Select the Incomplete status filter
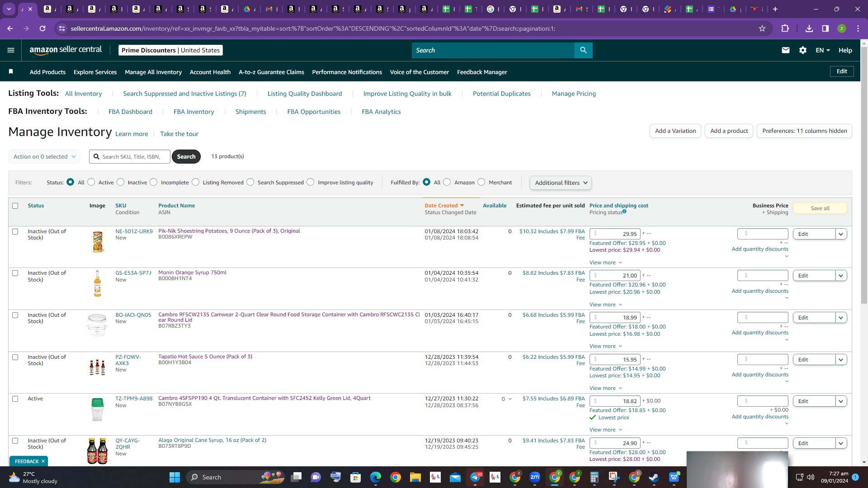 (x=154, y=182)
